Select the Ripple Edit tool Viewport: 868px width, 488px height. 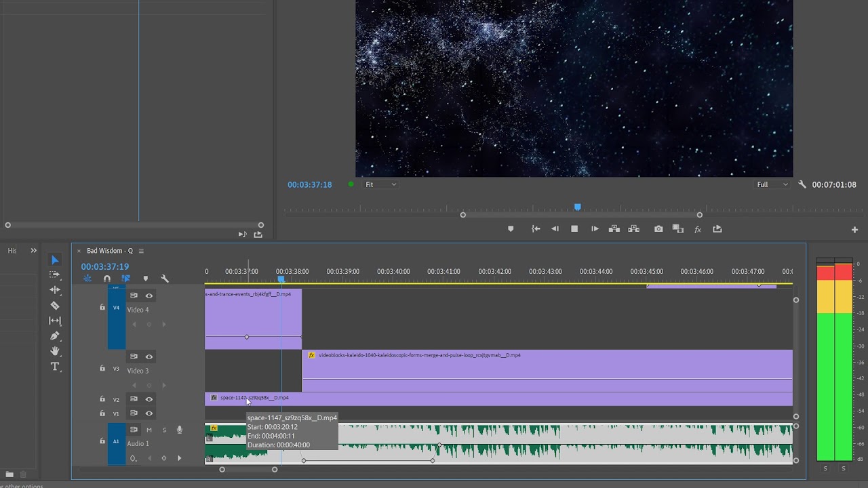coord(55,290)
